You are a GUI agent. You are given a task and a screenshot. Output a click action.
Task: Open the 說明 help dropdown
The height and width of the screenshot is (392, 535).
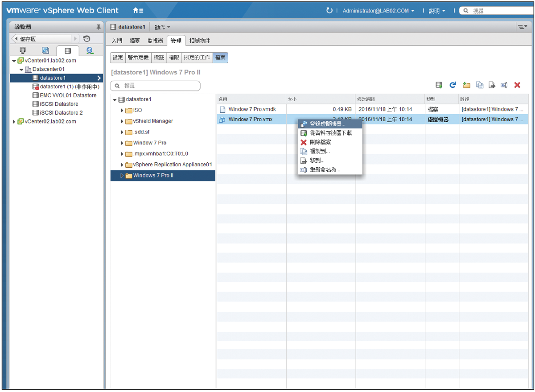coord(436,11)
